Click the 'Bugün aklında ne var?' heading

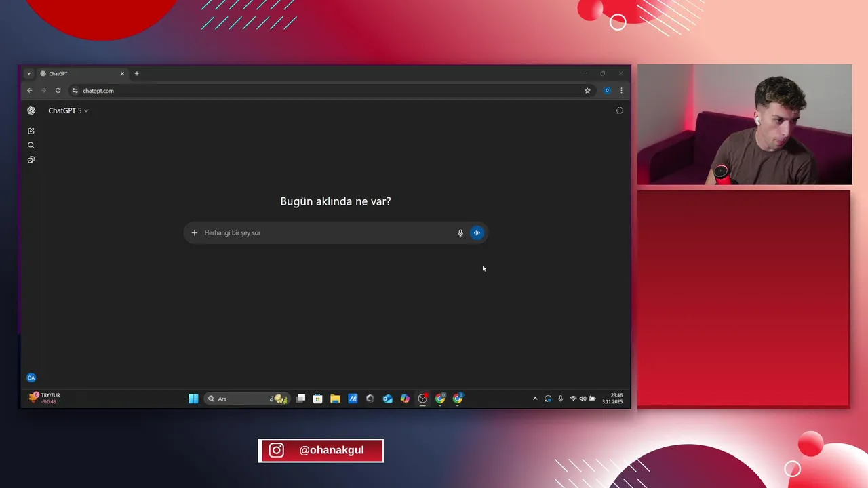click(336, 201)
